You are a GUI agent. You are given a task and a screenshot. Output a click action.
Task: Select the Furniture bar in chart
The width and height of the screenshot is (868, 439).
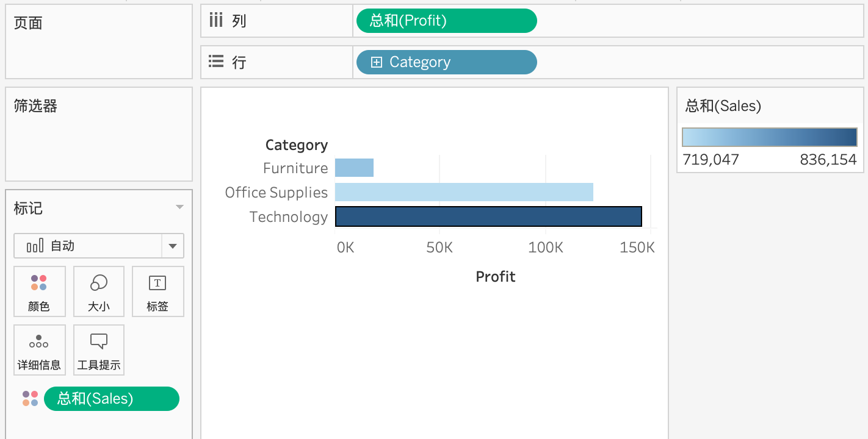354,168
